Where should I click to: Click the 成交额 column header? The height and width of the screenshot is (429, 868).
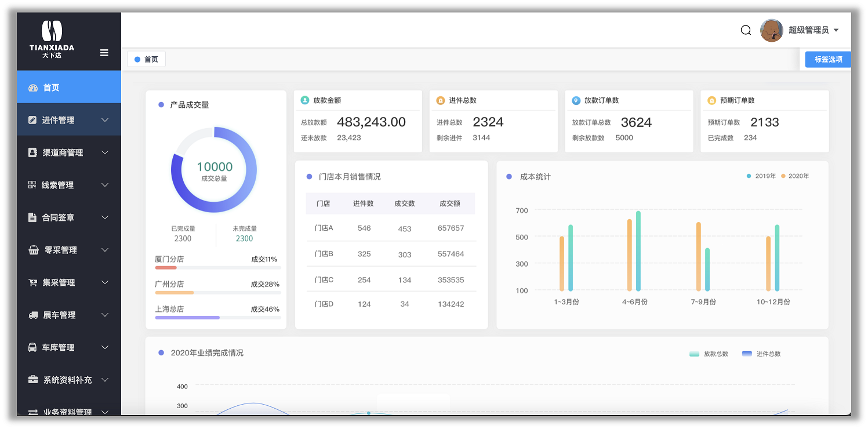click(450, 203)
